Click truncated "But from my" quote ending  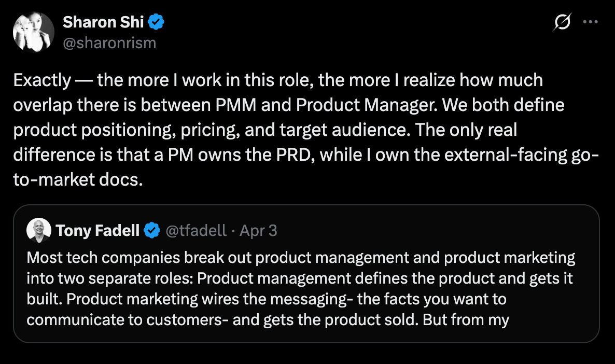tap(466, 320)
